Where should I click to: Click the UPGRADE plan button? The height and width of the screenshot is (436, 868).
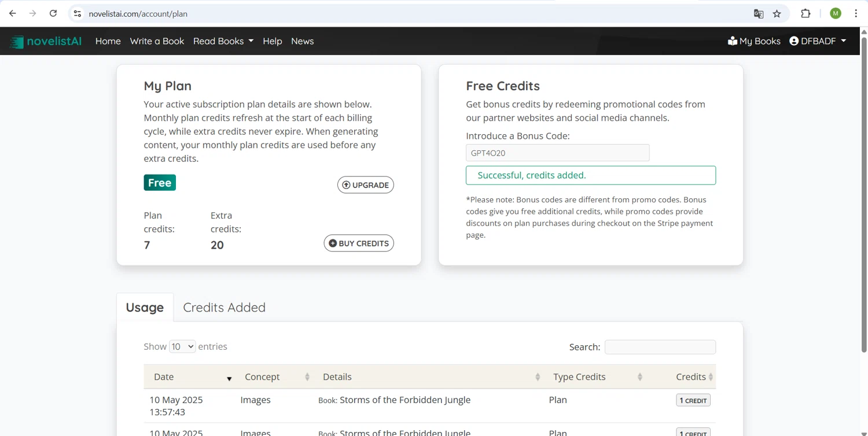366,185
